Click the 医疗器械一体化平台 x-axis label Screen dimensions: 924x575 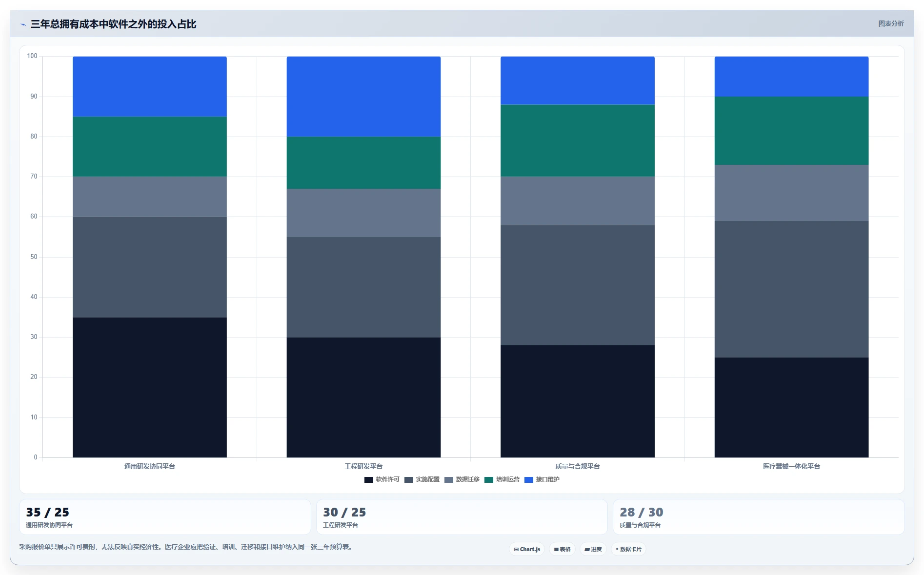pyautogui.click(x=791, y=466)
